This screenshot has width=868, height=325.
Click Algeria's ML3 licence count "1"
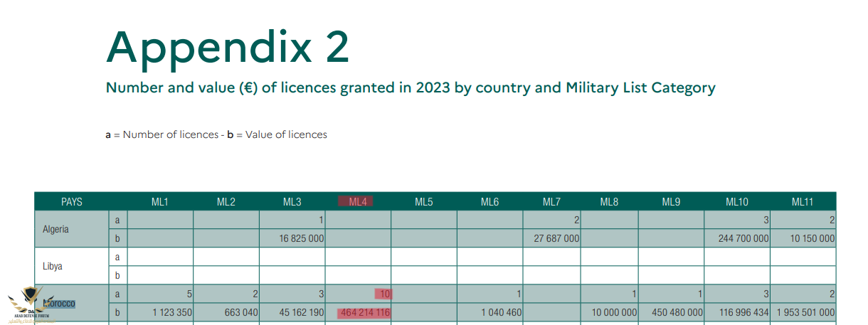(322, 220)
